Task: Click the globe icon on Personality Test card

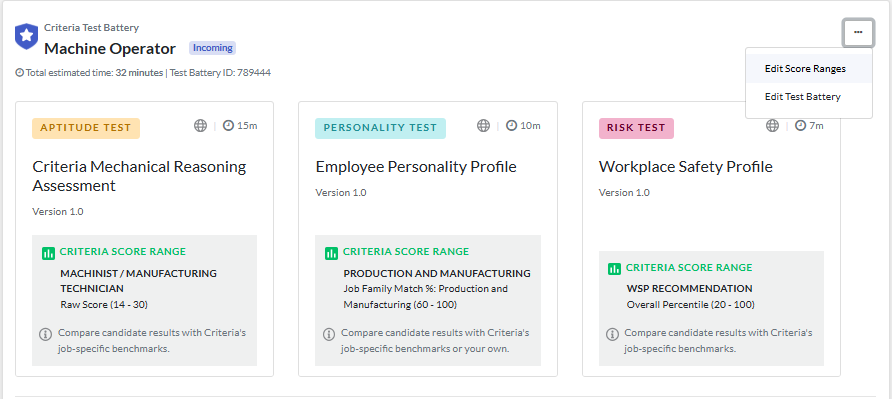Action: [x=484, y=126]
